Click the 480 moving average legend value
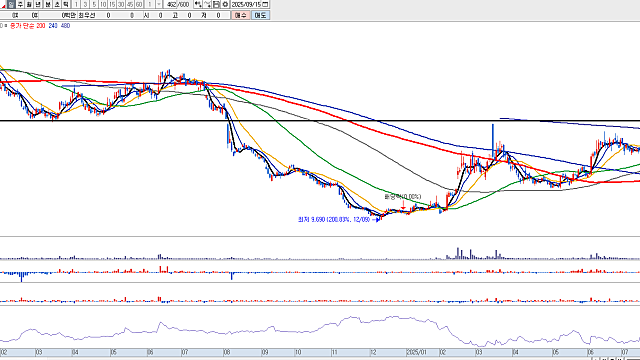The width and height of the screenshot is (640, 360). point(65,26)
